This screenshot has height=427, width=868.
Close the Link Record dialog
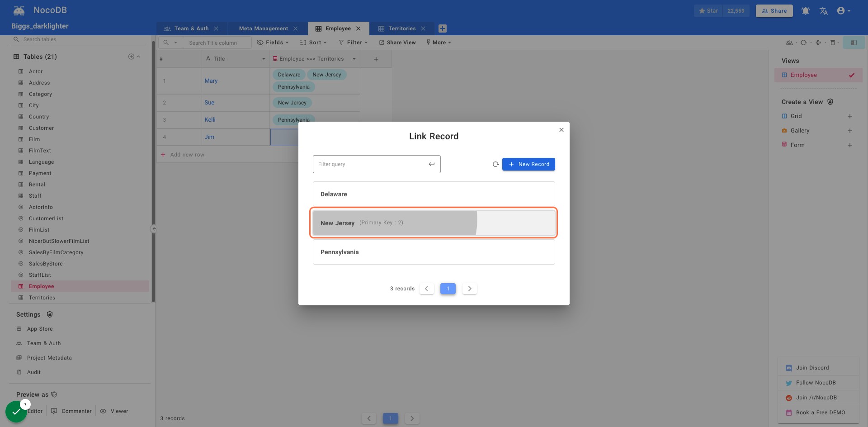561,130
